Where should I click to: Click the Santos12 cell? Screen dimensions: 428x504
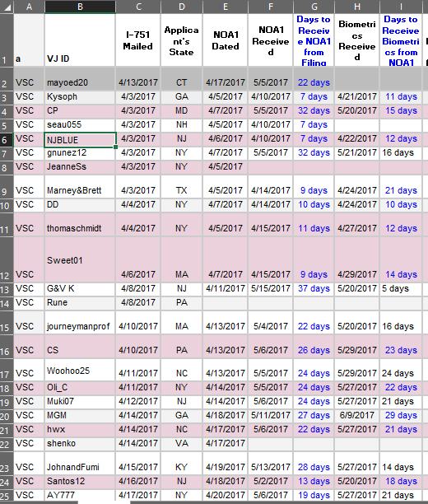pyautogui.click(x=80, y=481)
